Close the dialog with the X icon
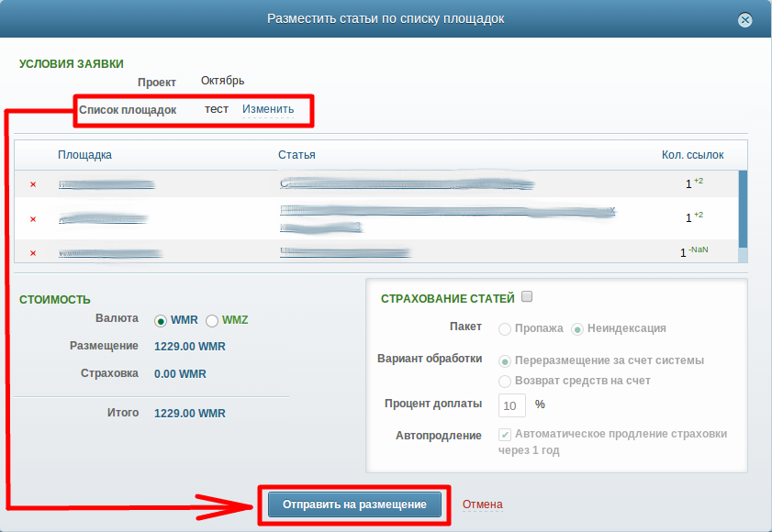This screenshot has width=772, height=532. coord(744,19)
